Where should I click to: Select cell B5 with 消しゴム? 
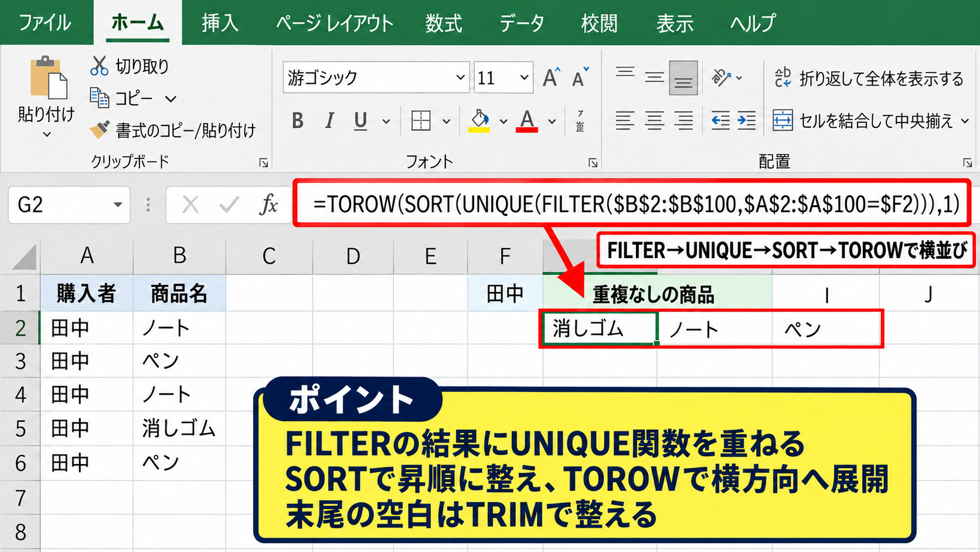(179, 428)
